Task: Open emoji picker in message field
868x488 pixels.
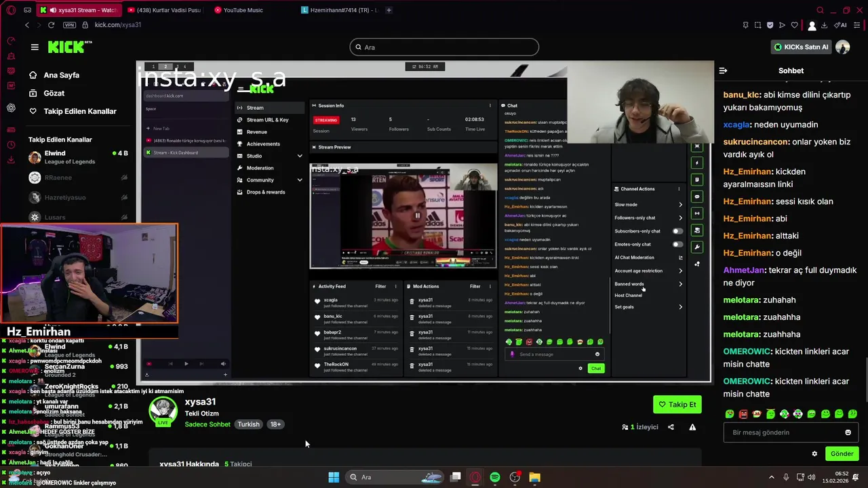Action: pos(848,432)
